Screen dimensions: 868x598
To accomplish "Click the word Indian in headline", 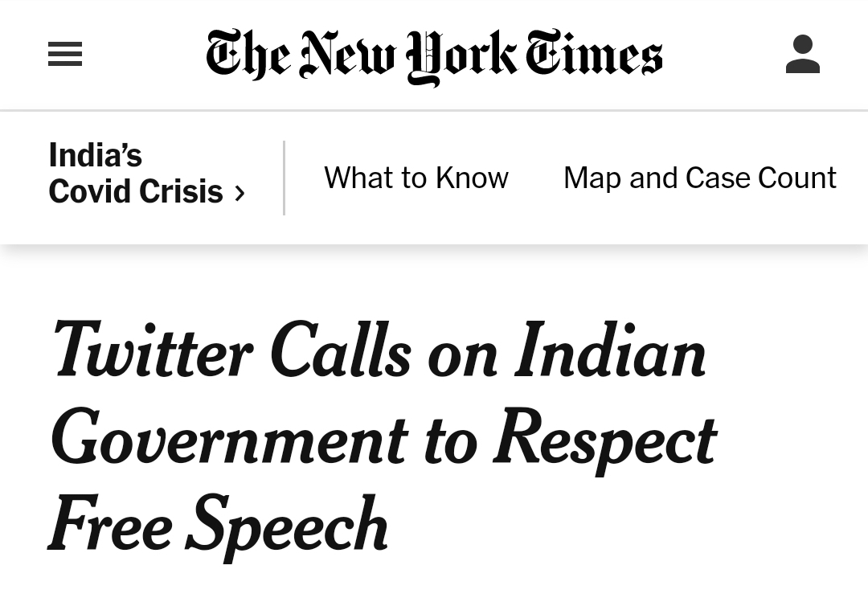I will coord(610,352).
